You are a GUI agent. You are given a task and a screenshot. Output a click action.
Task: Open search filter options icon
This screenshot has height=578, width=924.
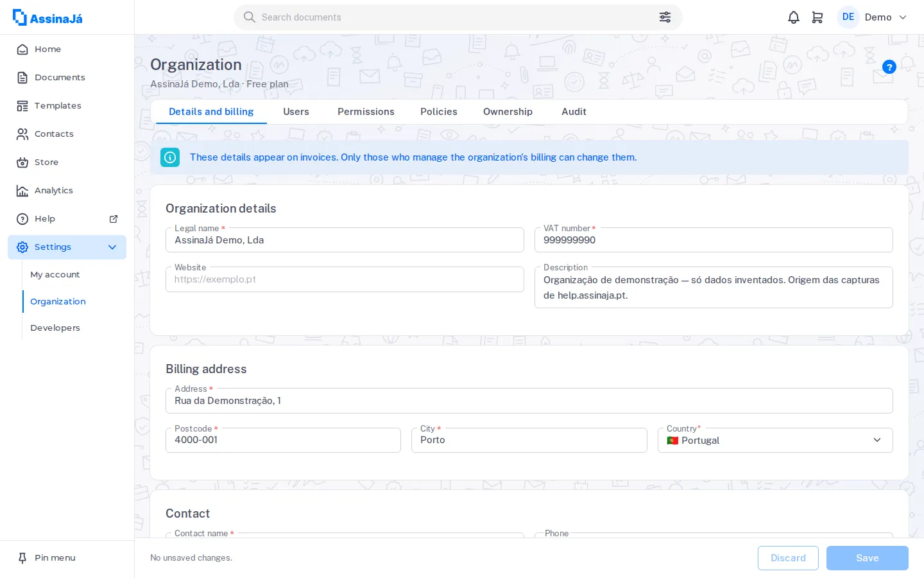(665, 17)
